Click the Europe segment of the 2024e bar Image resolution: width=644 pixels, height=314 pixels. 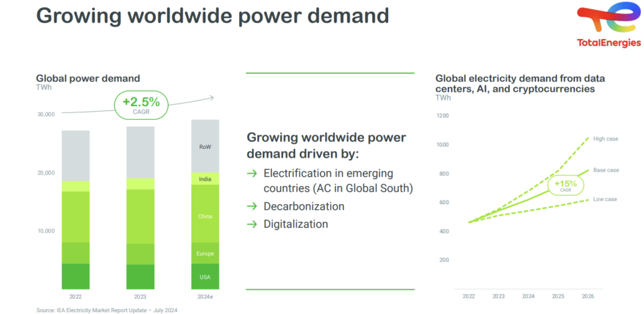click(205, 254)
